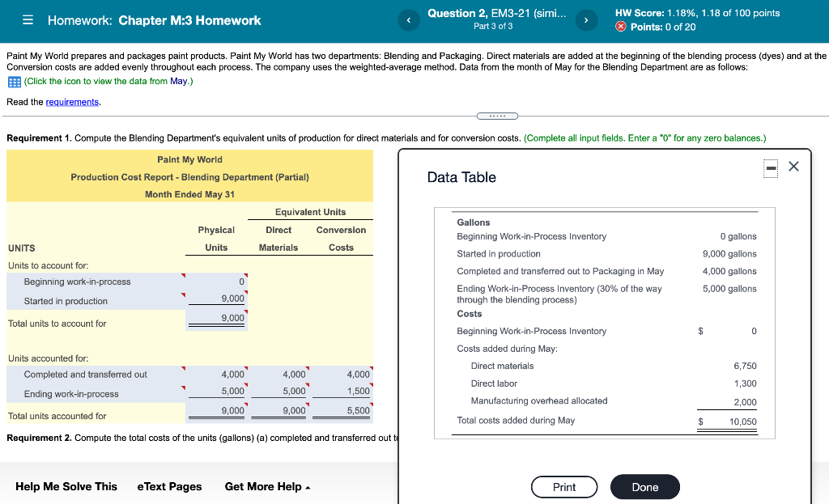This screenshot has width=829, height=504.
Task: Click the right chevron to advance the question
Action: click(x=585, y=19)
